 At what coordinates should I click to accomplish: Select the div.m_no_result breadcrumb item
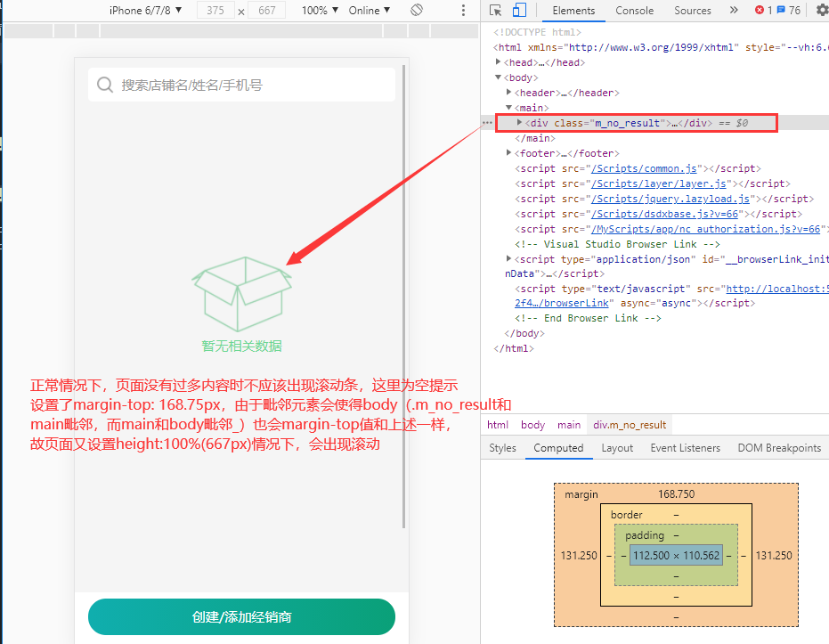pyautogui.click(x=630, y=425)
